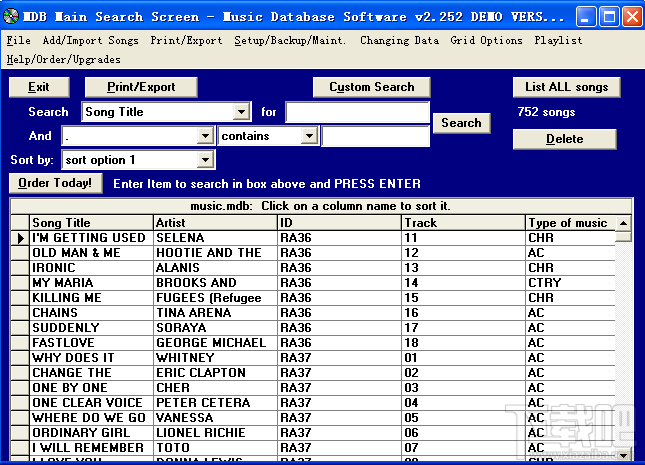The width and height of the screenshot is (645, 465).
Task: Click artist cell HOOTIE AND THE
Action: coord(216,253)
